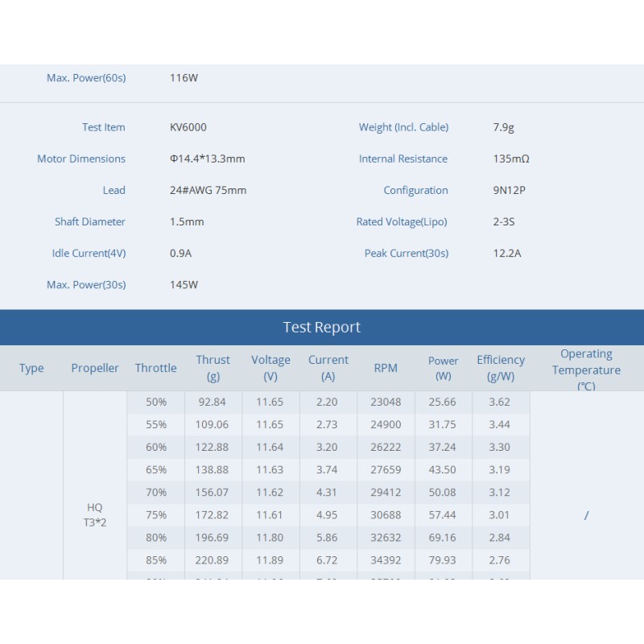Select the '24#AWG 75mm' lead value
The width and height of the screenshot is (644, 644).
208,191
